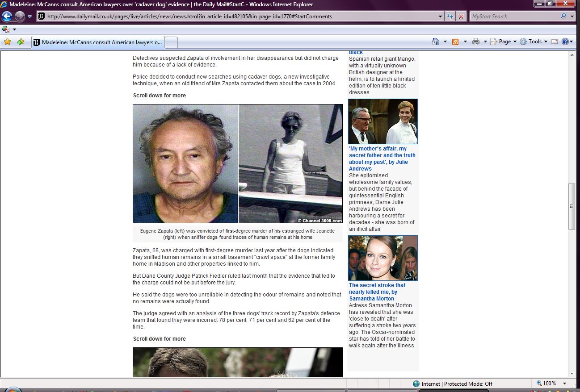Screen dimensions: 580x392
Task: Click the RSS feeds icon
Action: [x=455, y=42]
